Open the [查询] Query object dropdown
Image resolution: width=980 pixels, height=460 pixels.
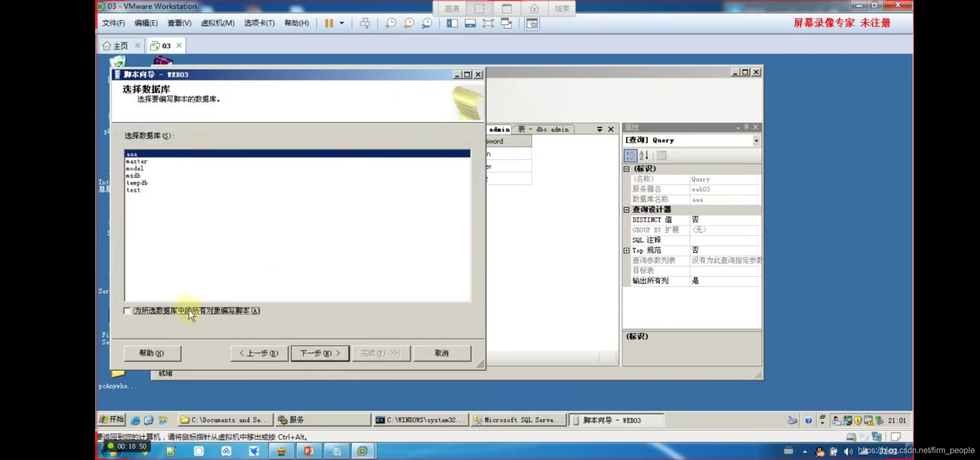point(756,140)
